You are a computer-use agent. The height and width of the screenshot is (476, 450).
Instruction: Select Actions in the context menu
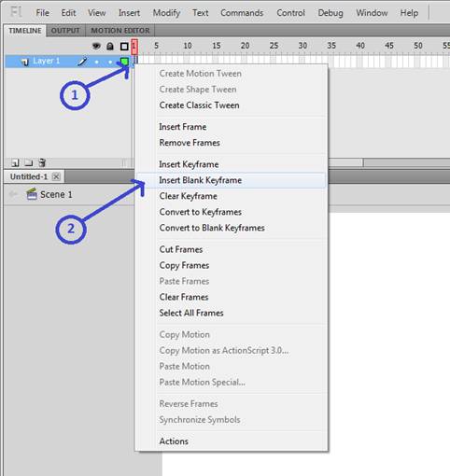pyautogui.click(x=174, y=441)
